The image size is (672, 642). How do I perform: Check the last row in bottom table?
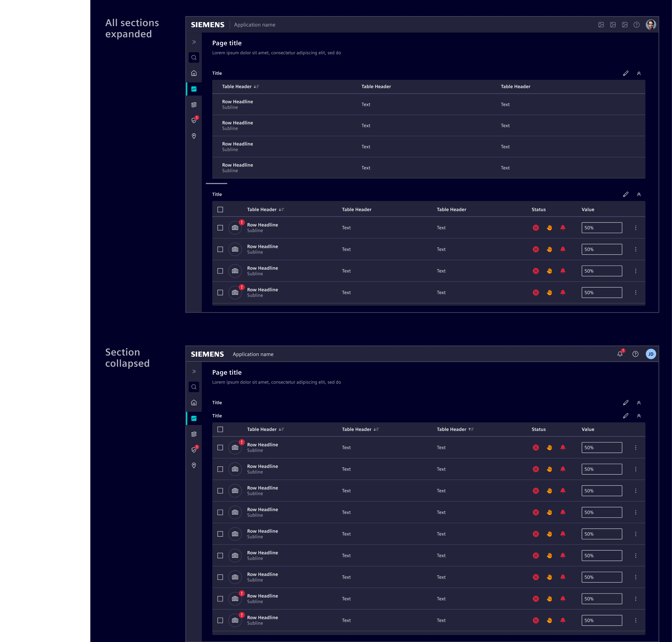tap(220, 621)
